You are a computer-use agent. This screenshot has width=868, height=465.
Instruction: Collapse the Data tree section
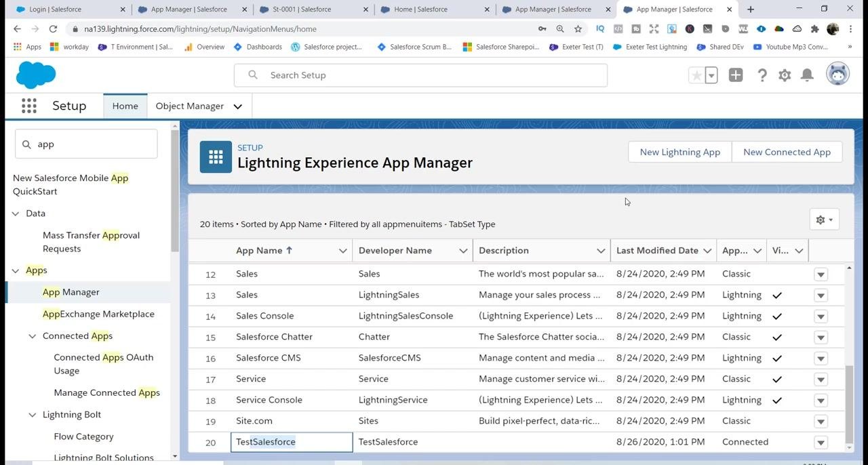(x=16, y=214)
